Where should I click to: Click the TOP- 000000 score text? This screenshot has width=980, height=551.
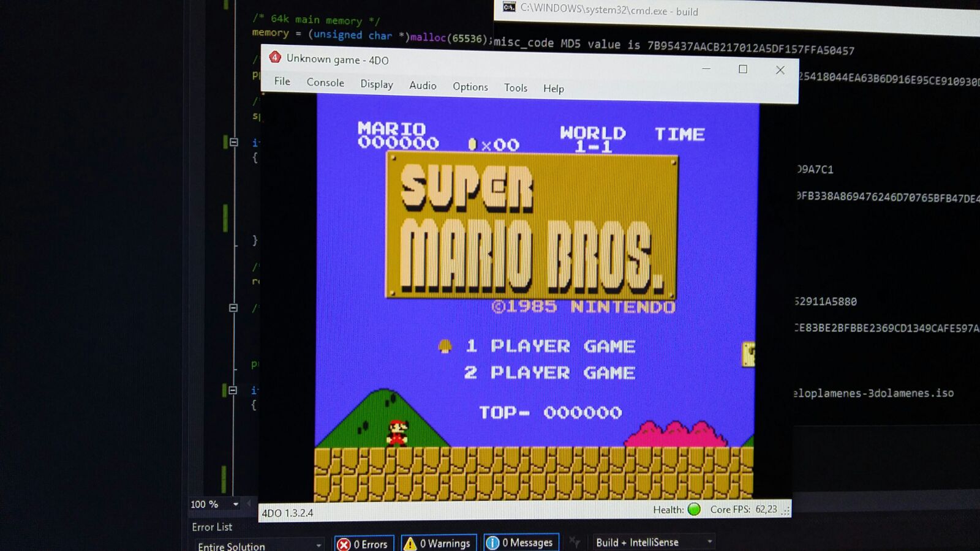click(x=550, y=413)
